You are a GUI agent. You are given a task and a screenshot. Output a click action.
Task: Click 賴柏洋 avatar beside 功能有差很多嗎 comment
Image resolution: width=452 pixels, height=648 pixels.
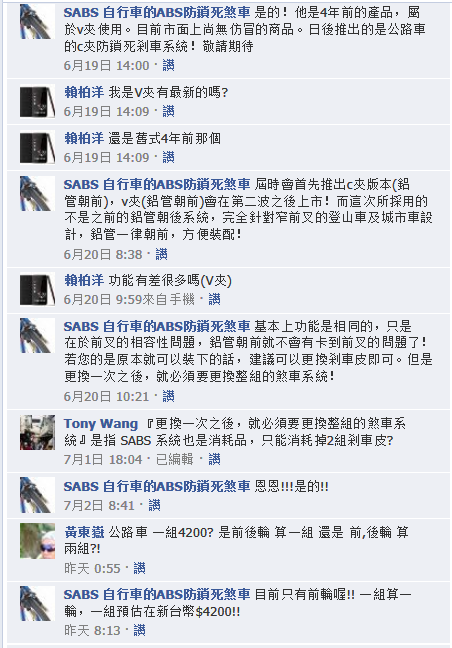[x=37, y=289]
